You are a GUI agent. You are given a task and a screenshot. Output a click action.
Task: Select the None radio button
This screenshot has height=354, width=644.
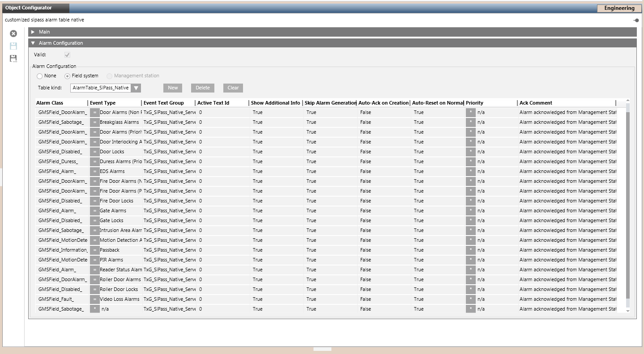(39, 76)
